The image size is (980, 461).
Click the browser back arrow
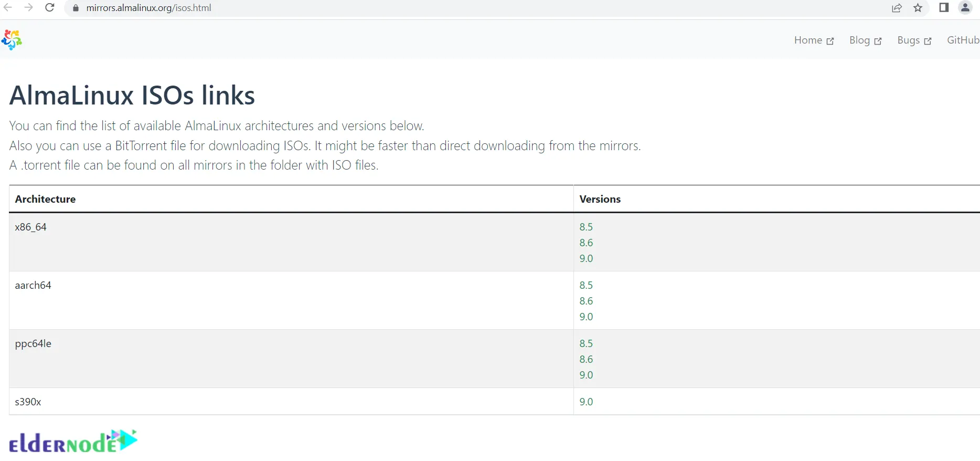point(8,7)
